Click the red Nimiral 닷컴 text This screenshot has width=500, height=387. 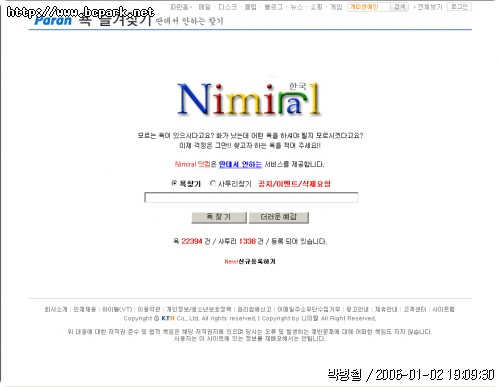192,164
